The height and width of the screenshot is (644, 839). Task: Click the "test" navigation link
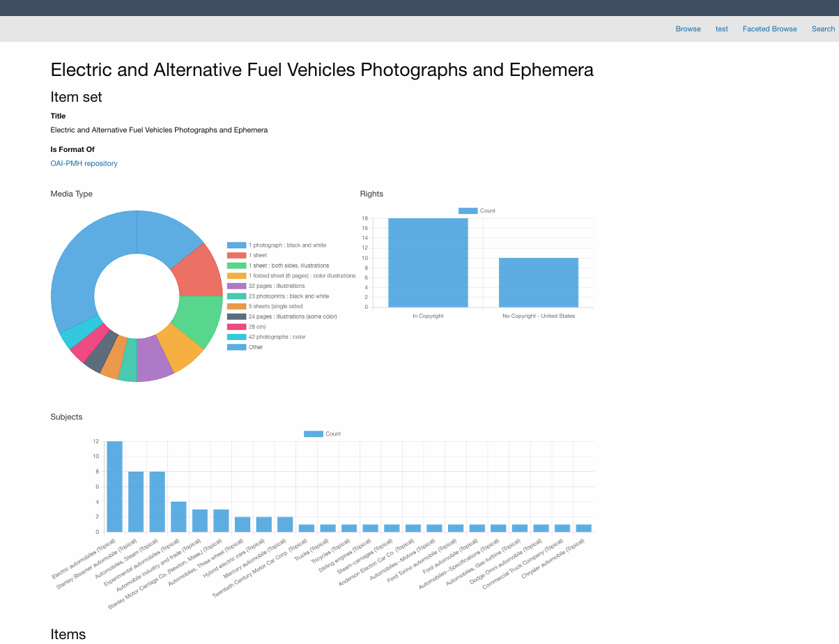point(721,29)
